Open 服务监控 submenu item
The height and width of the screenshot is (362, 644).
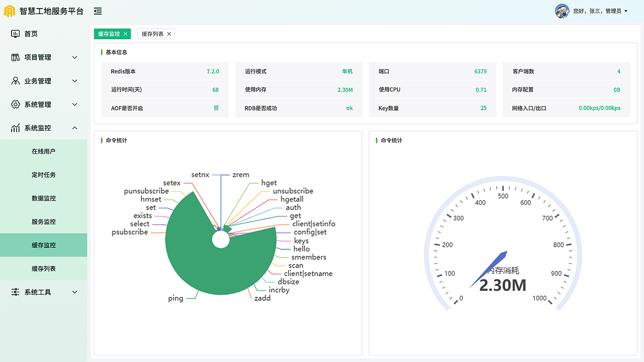(43, 222)
